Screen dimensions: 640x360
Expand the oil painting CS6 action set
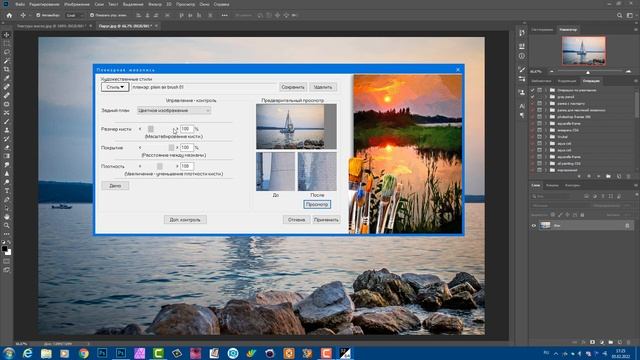(546, 163)
